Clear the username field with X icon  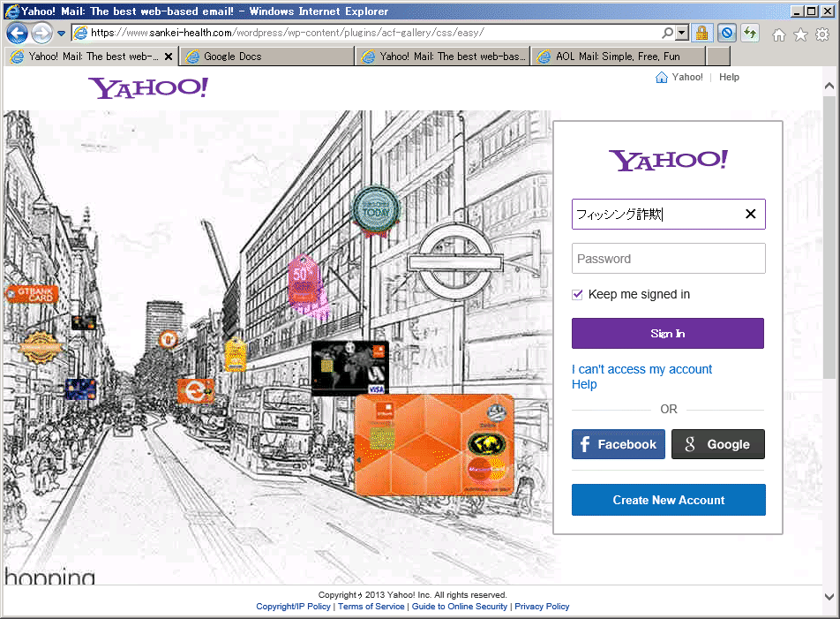[x=750, y=215]
